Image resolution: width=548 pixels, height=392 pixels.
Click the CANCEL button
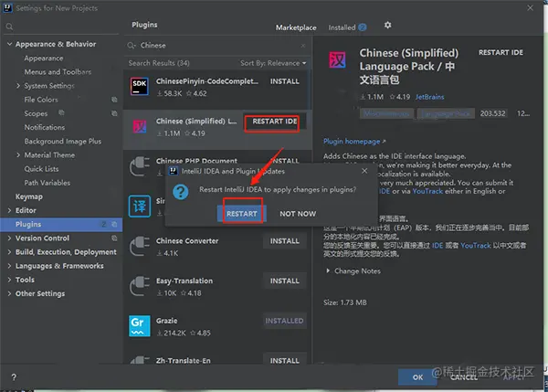pyautogui.click(x=464, y=377)
